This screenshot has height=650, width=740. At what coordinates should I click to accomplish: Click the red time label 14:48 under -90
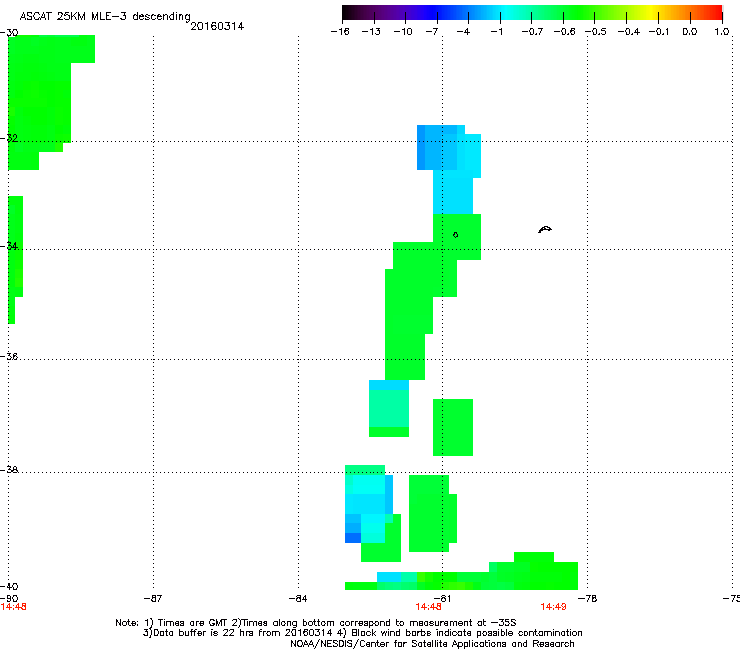(x=13, y=607)
